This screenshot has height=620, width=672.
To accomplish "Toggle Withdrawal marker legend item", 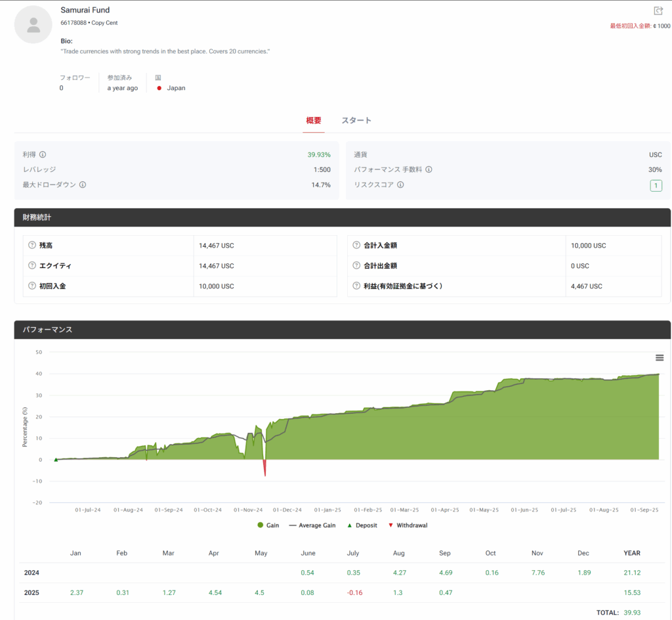I will tap(407, 525).
